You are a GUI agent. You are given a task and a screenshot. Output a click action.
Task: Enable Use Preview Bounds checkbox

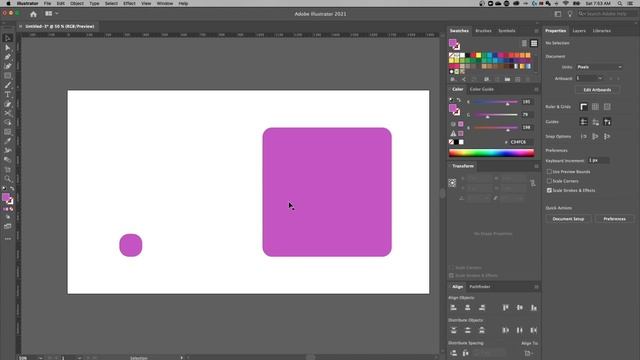[x=549, y=172]
